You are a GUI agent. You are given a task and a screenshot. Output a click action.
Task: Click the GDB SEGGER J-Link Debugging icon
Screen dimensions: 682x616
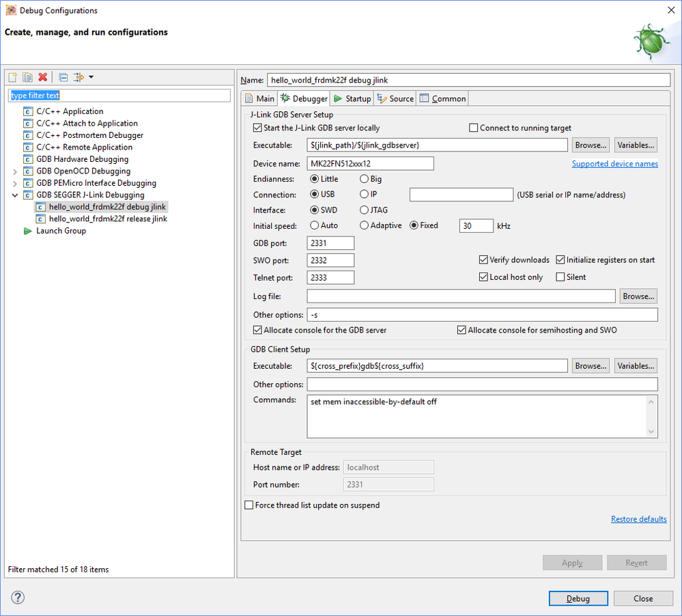coord(28,195)
